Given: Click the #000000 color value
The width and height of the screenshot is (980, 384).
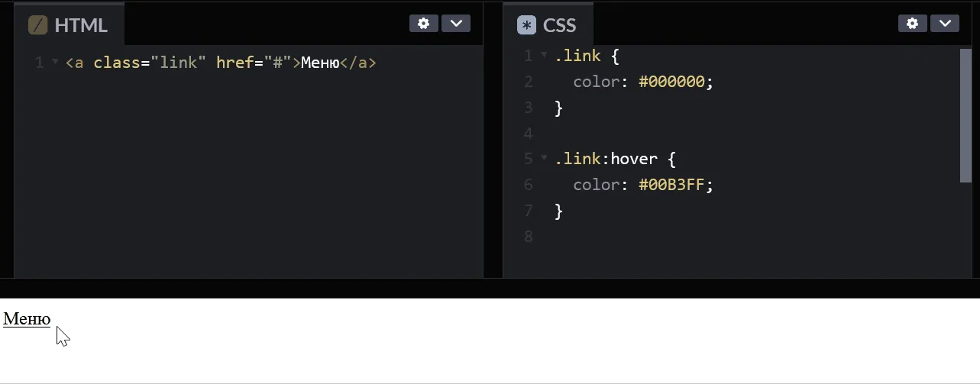Looking at the screenshot, I should tap(671, 82).
